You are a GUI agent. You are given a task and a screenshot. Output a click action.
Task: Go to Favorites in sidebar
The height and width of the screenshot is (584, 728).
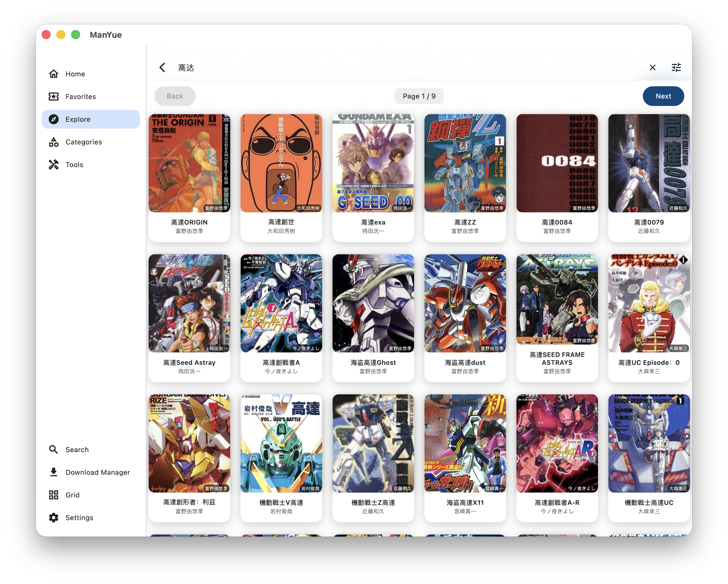[80, 96]
